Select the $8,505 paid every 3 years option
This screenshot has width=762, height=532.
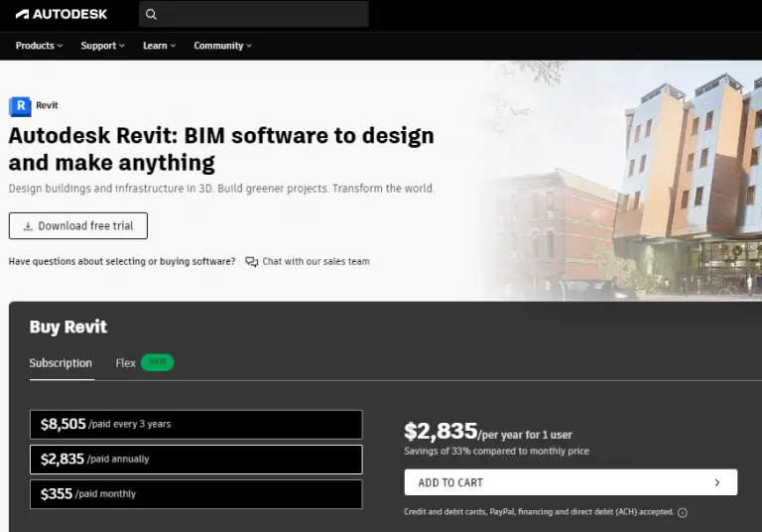click(x=195, y=424)
